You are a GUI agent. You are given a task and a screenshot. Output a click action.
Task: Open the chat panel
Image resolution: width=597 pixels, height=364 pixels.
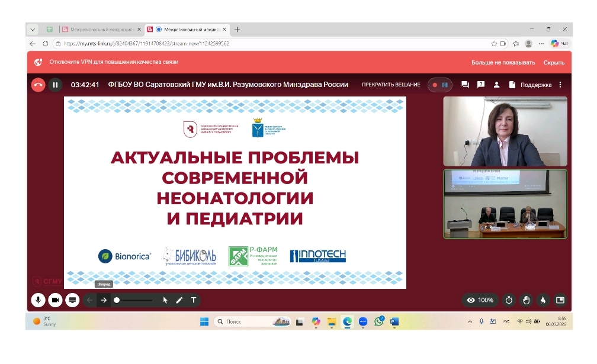tap(466, 85)
